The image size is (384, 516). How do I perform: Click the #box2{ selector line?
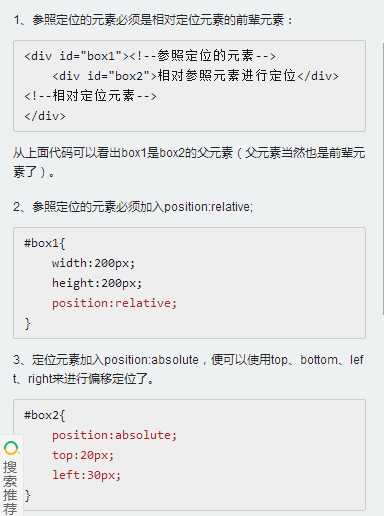coord(45,415)
